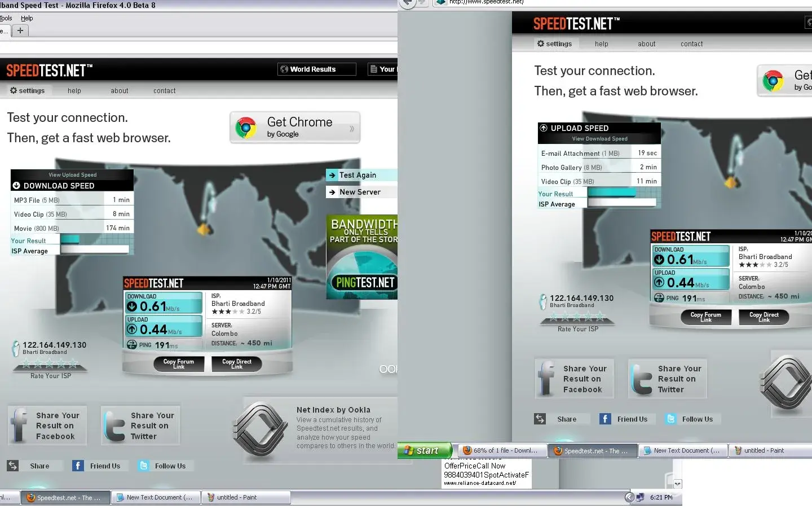Click the Photo Gallery (8 MB) row
The width and height of the screenshot is (812, 508).
[x=599, y=167]
